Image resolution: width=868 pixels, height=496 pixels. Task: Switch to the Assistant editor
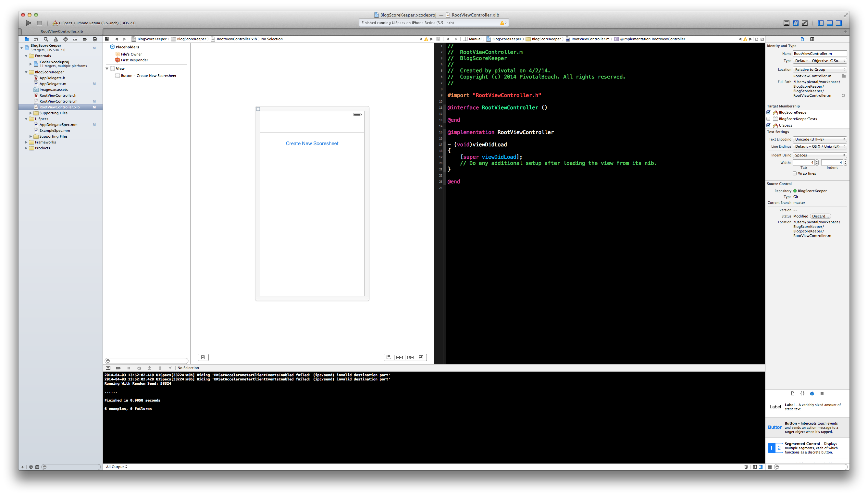796,23
